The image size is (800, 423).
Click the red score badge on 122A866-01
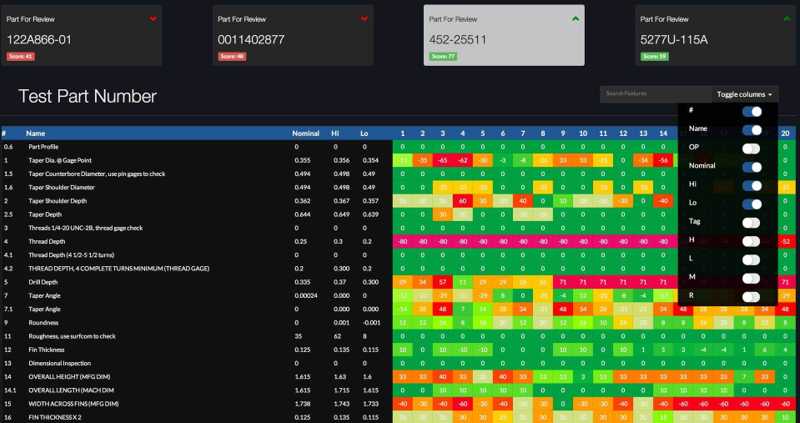tap(20, 57)
